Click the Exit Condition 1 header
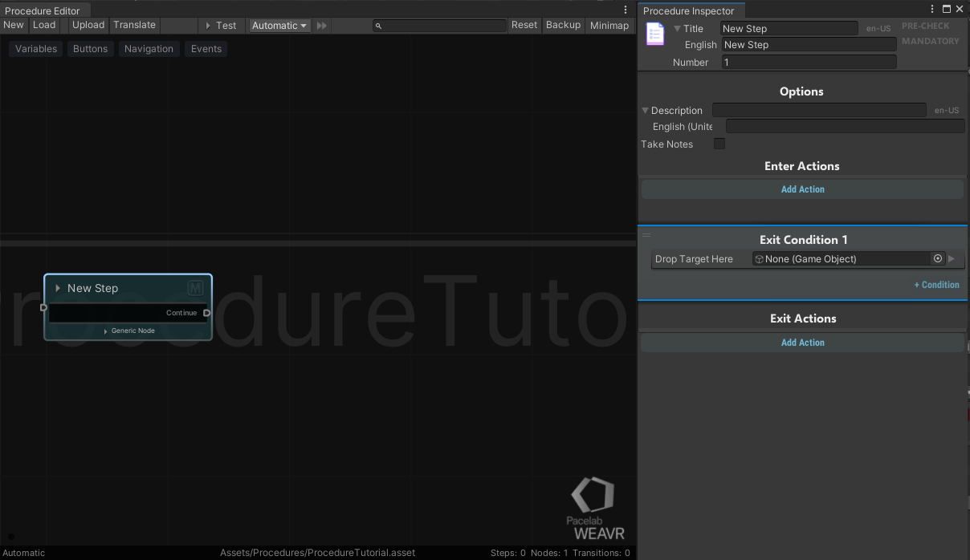Viewport: 970px width, 560px height. (803, 239)
